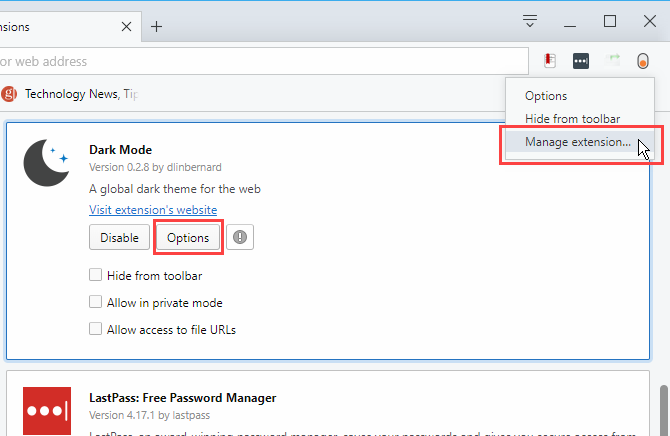Screen dimensions: 670x436
Task: Click the orange dot extension toolbar icon
Action: click(643, 61)
